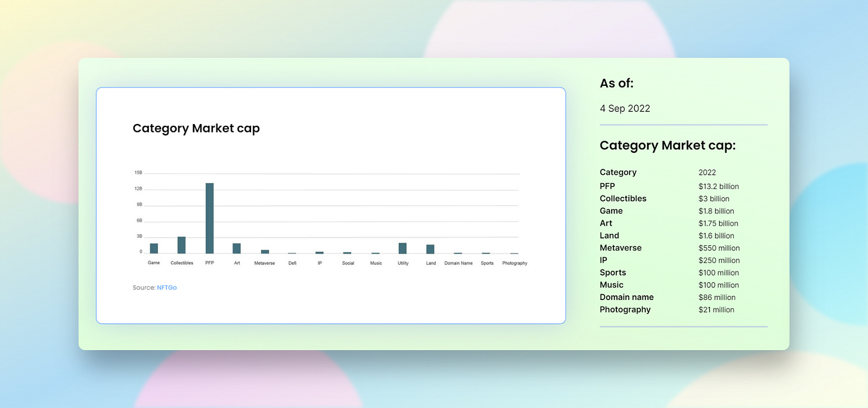Click the 'Art' row label in table
Image resolution: width=868 pixels, height=408 pixels.
[606, 223]
